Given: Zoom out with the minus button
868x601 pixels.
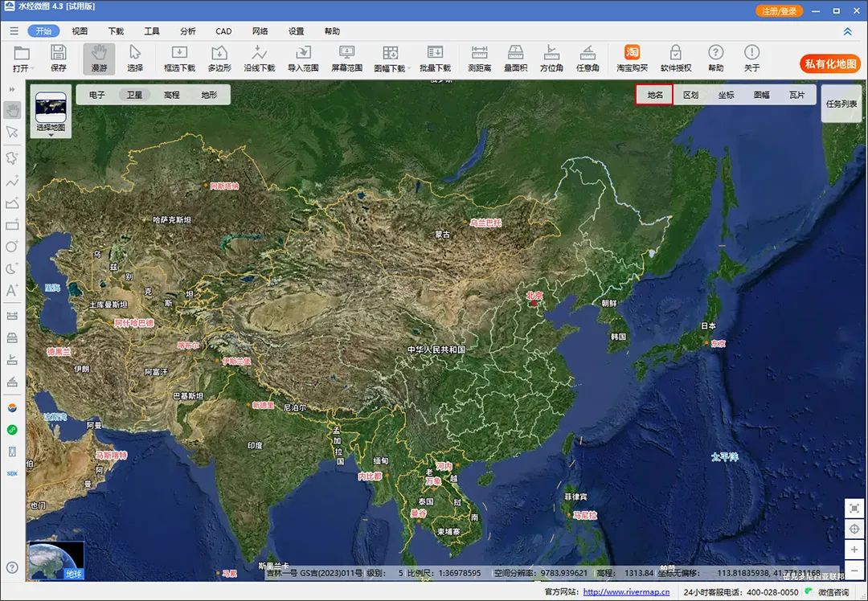Looking at the screenshot, I should tap(854, 570).
